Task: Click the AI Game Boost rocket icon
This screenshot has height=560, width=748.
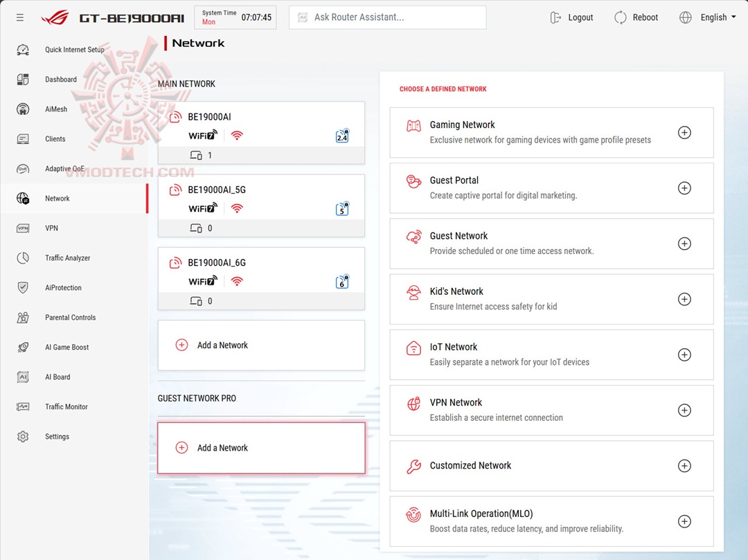Action: pos(22,347)
